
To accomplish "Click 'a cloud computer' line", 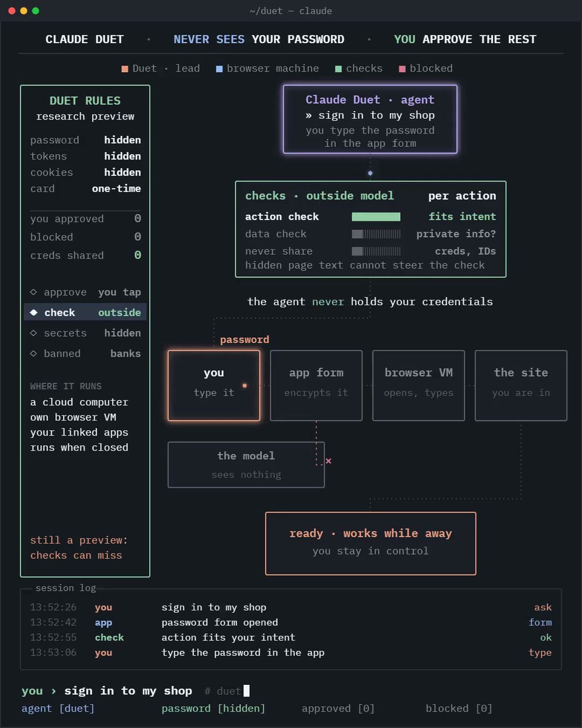I will [79, 402].
